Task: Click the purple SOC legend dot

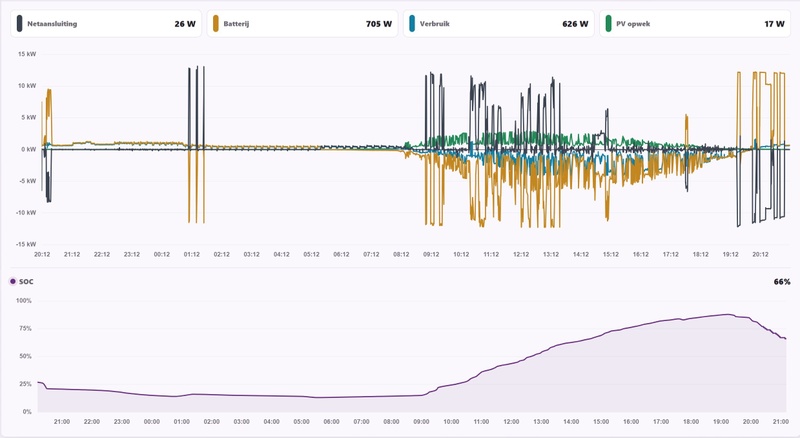Action: pos(13,281)
